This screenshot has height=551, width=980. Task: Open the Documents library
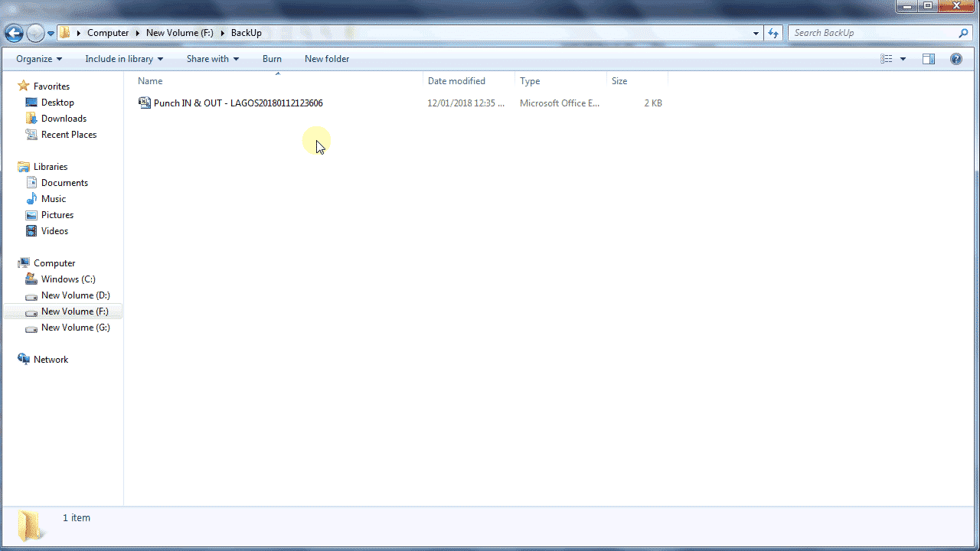tap(64, 183)
